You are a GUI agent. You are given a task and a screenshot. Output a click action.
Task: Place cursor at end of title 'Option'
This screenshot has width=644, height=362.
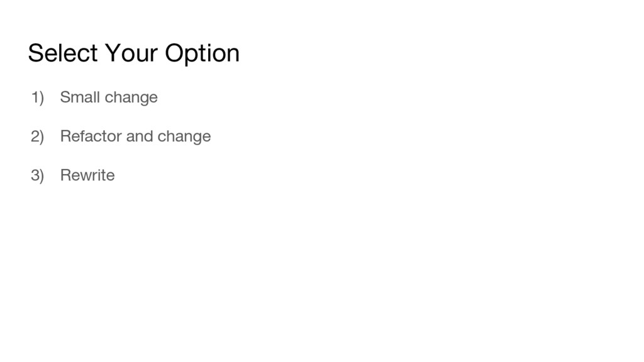(240, 53)
